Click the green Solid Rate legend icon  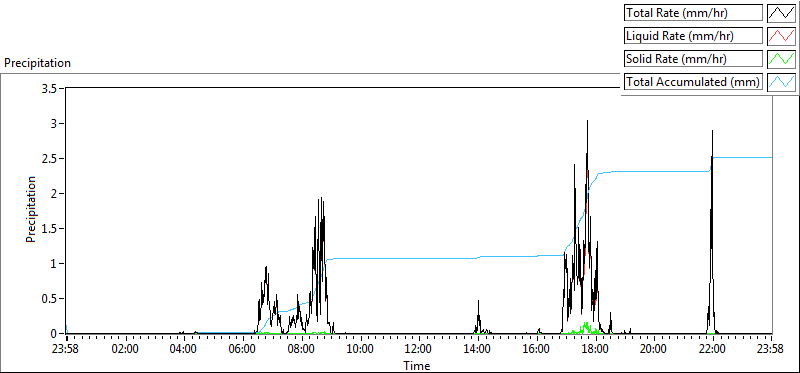(782, 59)
